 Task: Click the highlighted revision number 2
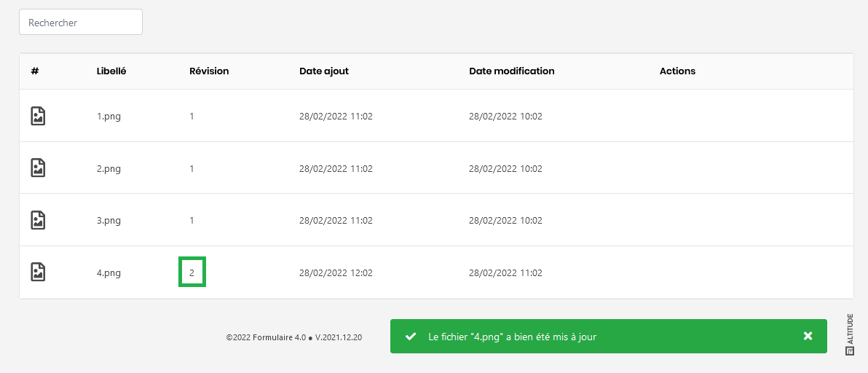tap(192, 272)
